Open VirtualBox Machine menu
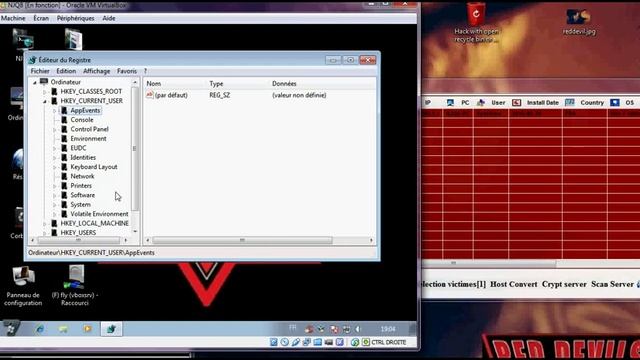The height and width of the screenshot is (360, 640). 13,18
